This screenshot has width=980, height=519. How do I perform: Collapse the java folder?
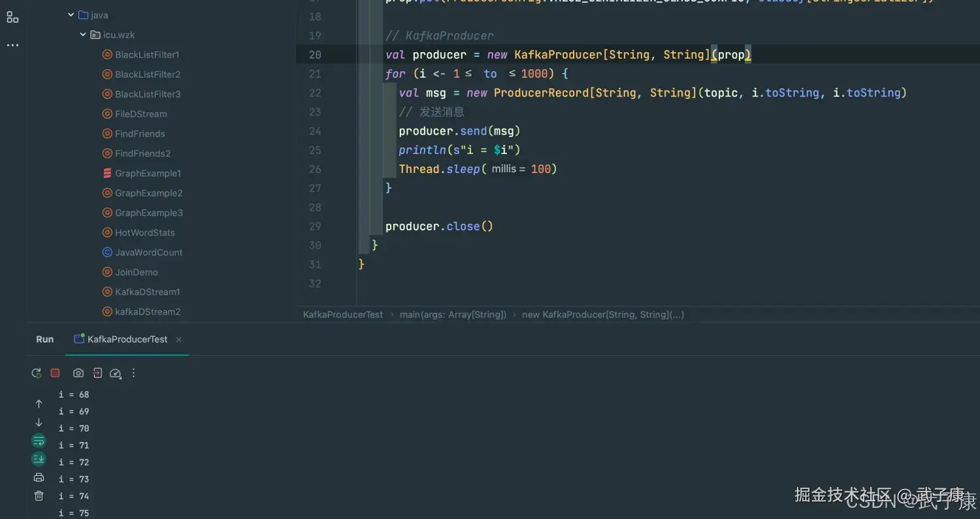[71, 15]
